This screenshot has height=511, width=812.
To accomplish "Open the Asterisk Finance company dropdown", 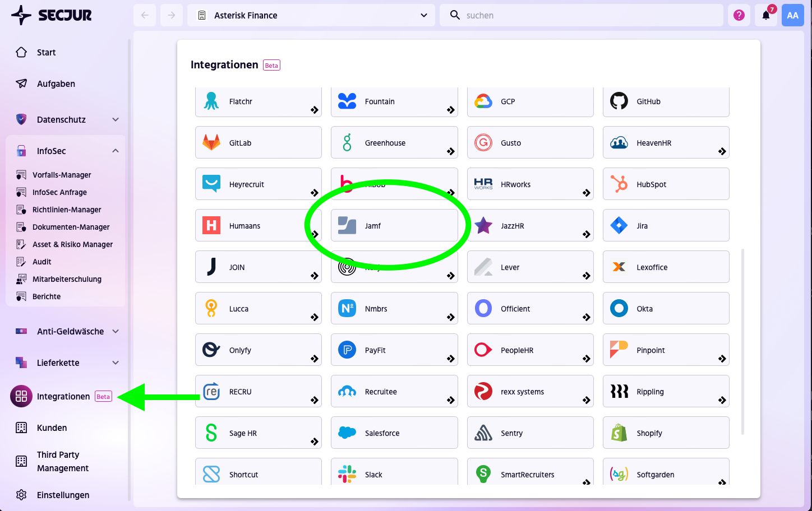I will (x=311, y=15).
